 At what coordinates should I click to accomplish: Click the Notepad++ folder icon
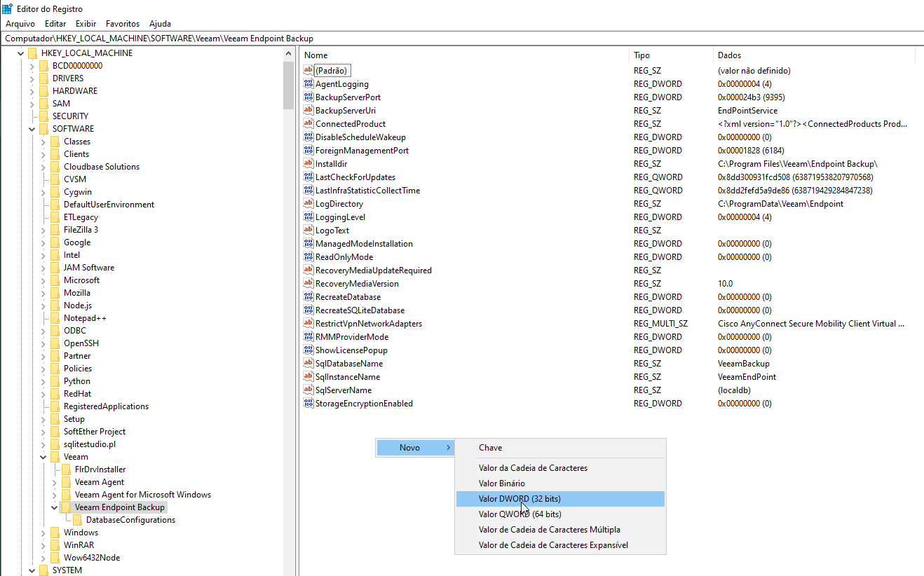click(55, 318)
